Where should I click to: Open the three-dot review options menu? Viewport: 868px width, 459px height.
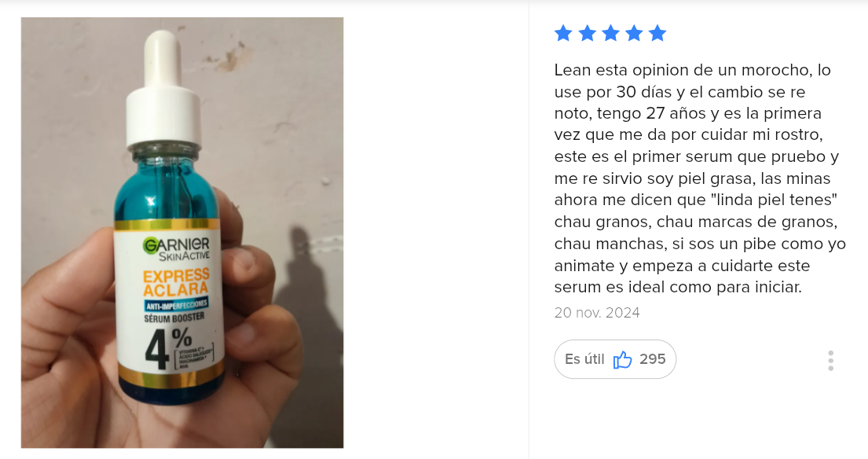coord(830,361)
